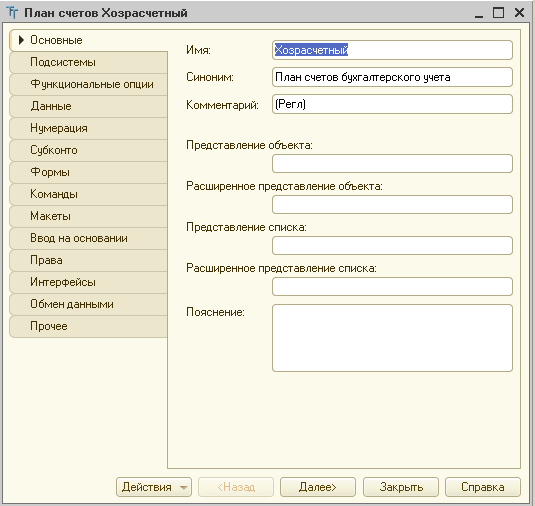Click the chart of accounts window icon

[x=12, y=13]
